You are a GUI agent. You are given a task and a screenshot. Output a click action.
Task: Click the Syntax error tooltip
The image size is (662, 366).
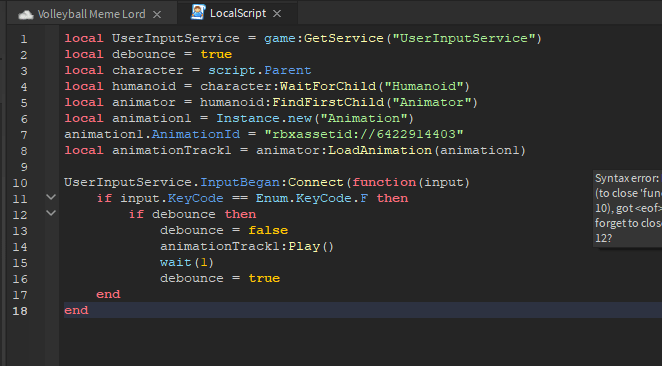(x=628, y=208)
